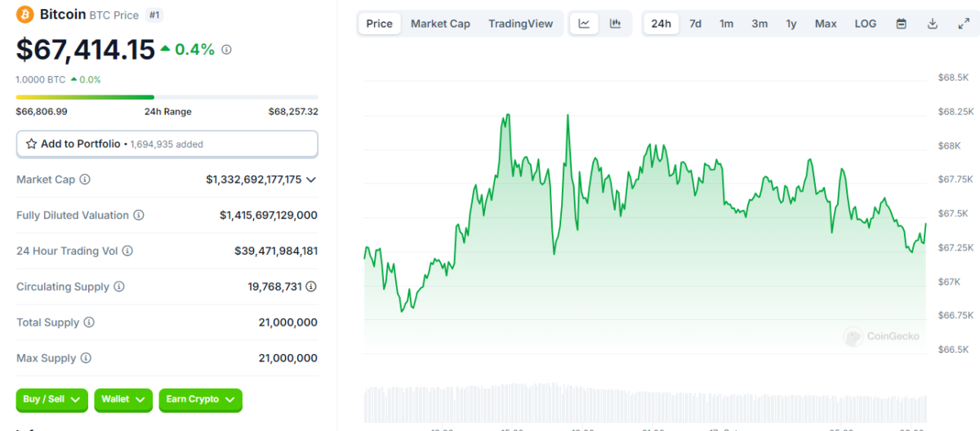The width and height of the screenshot is (980, 431).
Task: Show Market Cap info tooltip icon
Action: (x=85, y=179)
